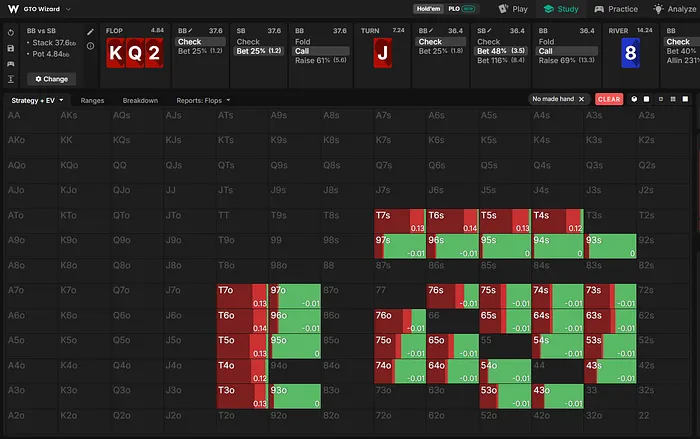Viewport: 700px width, 439px height.
Task: Click the pencil edit icon beside BB vs SB
Action: (x=90, y=32)
